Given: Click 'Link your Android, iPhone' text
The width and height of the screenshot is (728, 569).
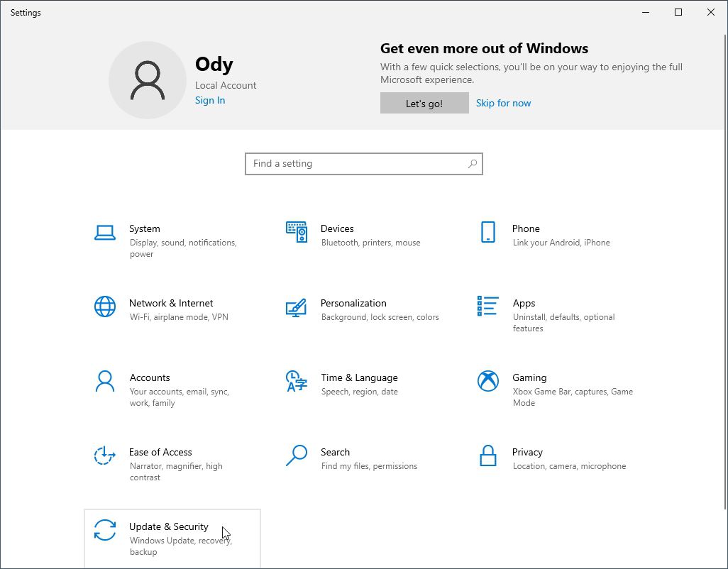Looking at the screenshot, I should pyautogui.click(x=561, y=243).
